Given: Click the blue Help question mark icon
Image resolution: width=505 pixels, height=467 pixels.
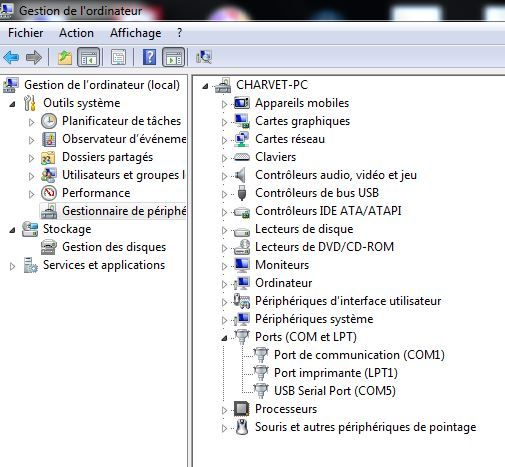Looking at the screenshot, I should (149, 57).
